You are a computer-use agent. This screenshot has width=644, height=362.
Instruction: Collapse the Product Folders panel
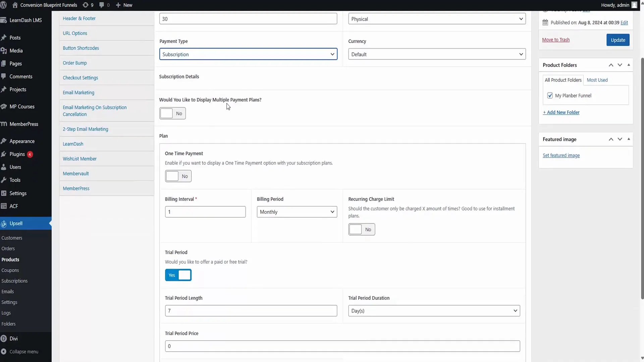629,65
